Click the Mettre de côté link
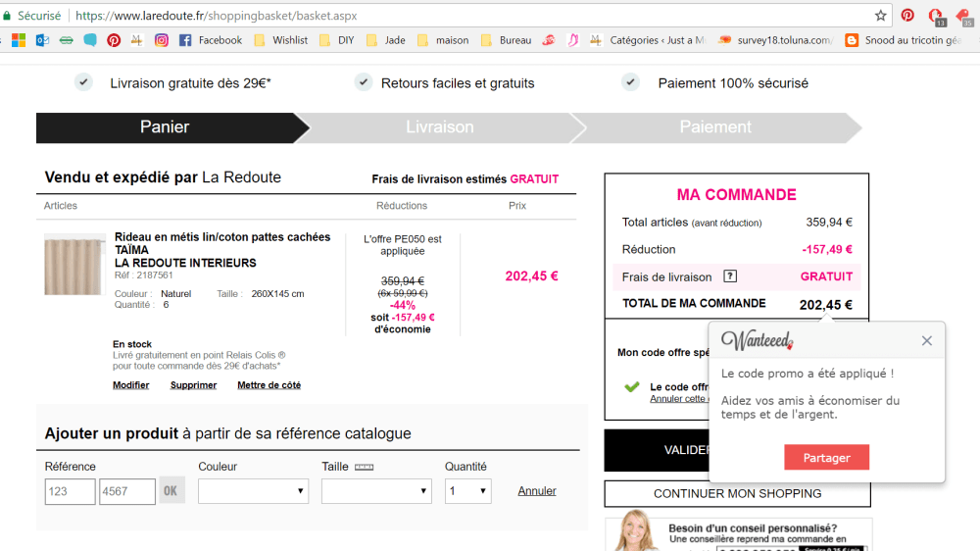 [269, 385]
